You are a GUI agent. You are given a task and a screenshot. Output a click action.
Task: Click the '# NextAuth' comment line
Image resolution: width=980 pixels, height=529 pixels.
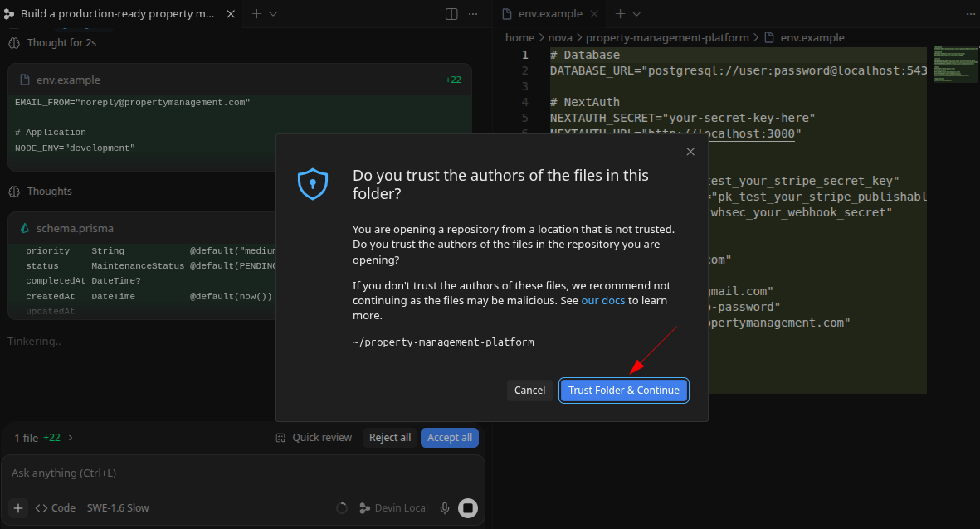click(x=585, y=103)
